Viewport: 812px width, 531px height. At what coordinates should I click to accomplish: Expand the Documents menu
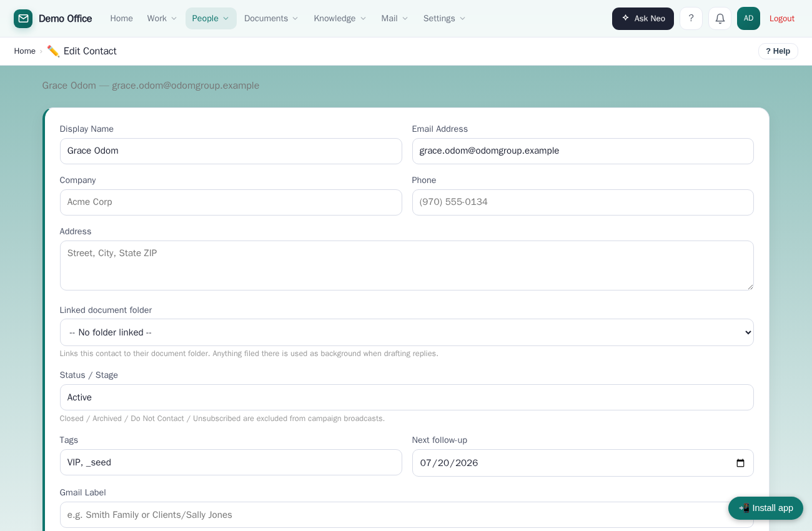(271, 19)
